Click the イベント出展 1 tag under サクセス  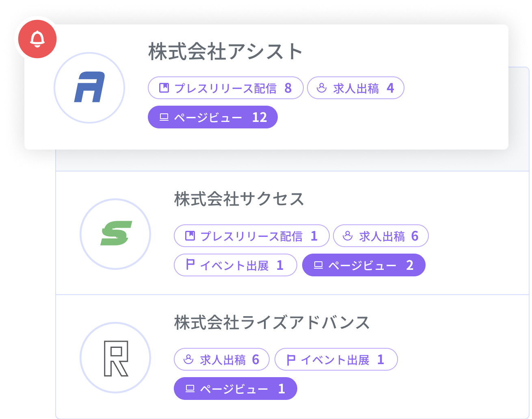coord(236,265)
